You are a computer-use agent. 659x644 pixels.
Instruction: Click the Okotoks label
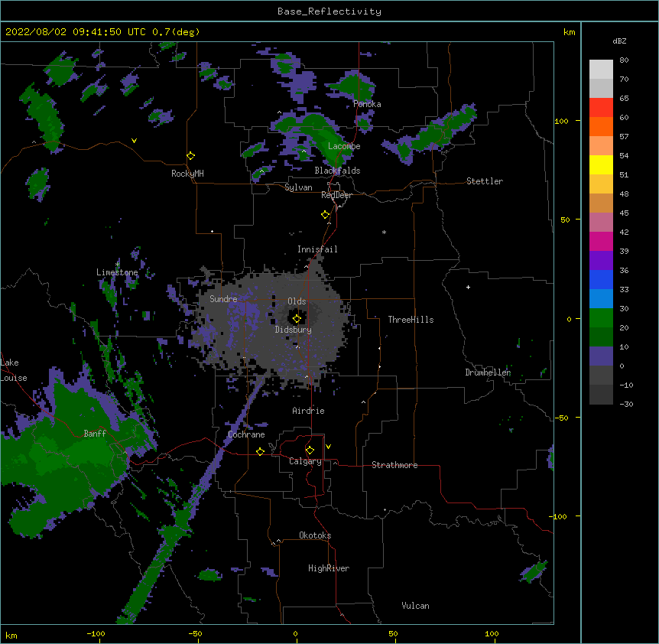point(315,535)
